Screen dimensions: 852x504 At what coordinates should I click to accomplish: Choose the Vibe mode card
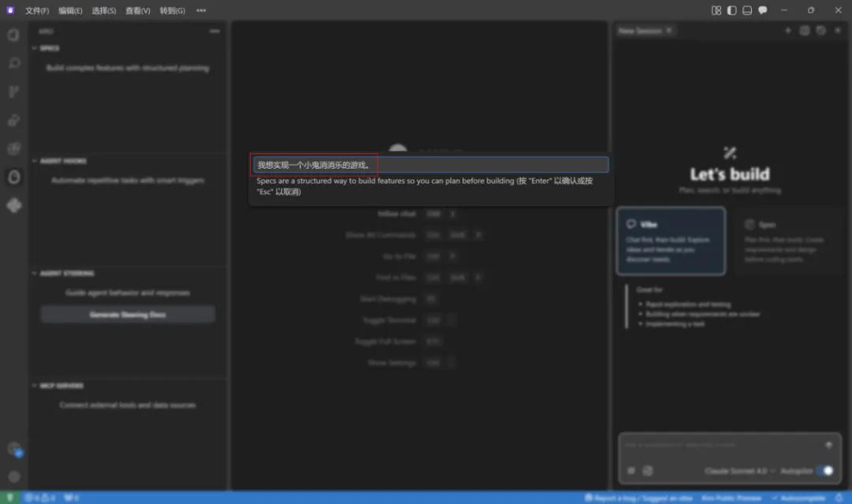coord(671,241)
